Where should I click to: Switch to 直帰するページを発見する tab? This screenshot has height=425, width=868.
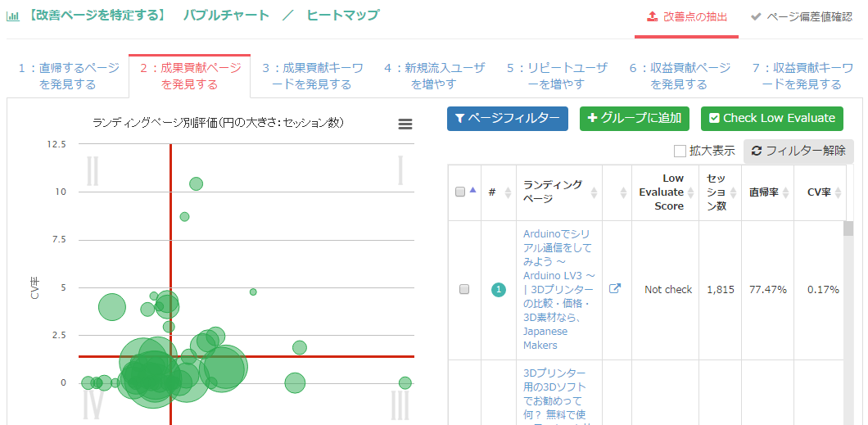68,76
